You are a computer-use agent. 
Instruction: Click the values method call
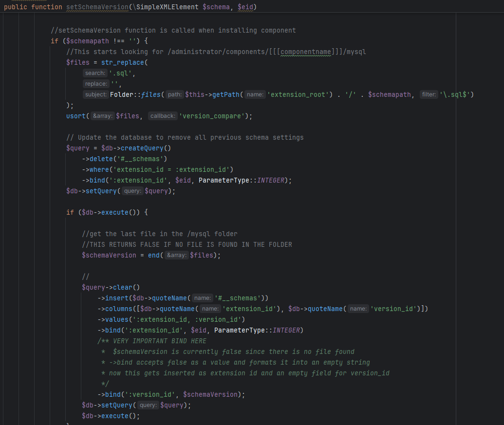coord(117,320)
